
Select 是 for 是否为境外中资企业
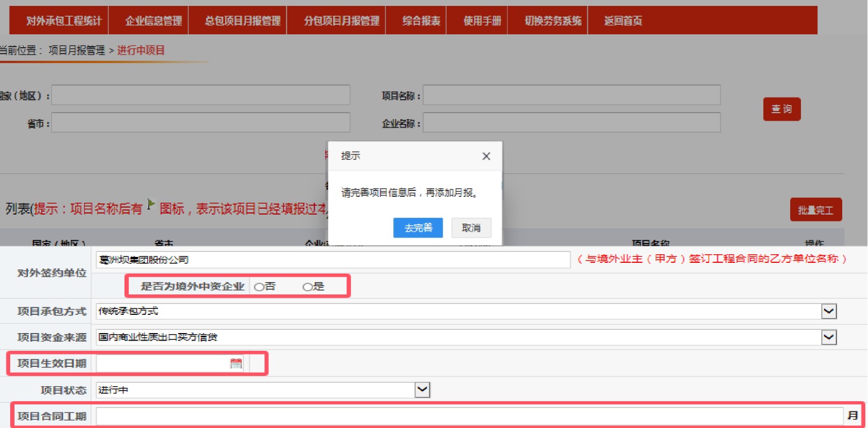[307, 287]
